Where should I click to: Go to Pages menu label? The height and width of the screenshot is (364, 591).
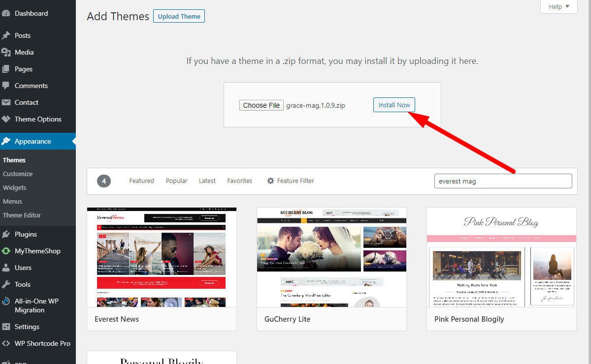(24, 69)
